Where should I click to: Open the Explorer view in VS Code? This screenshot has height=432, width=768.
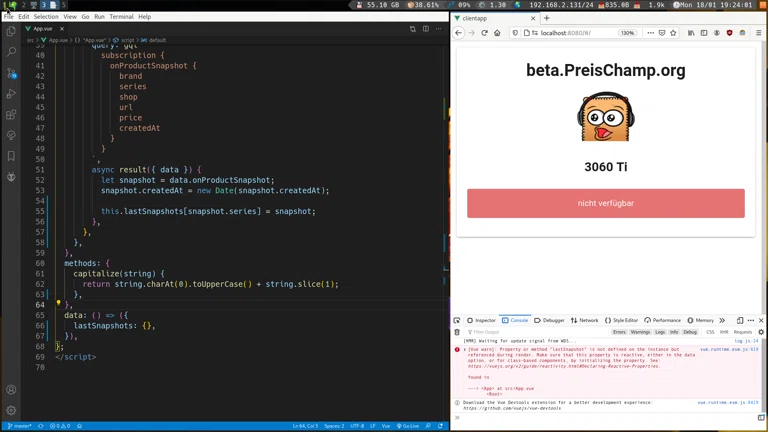click(12, 31)
